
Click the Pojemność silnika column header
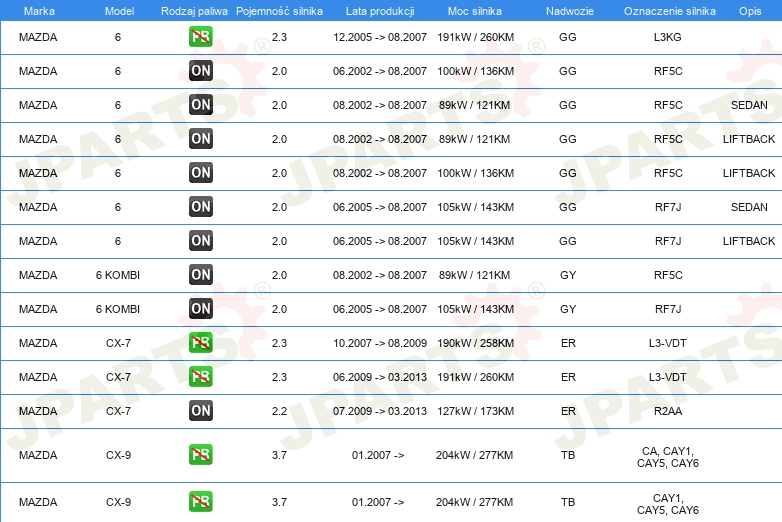(x=279, y=11)
